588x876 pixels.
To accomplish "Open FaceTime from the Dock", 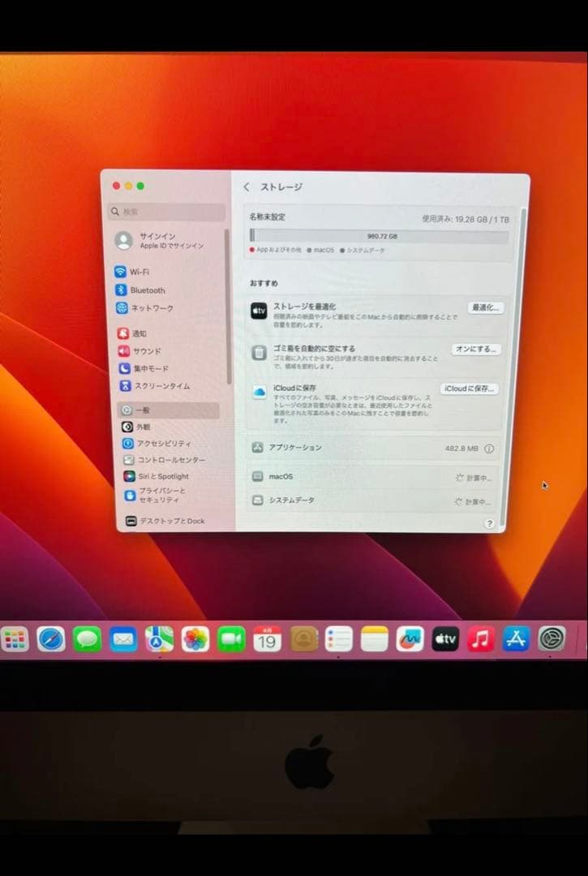I will (x=231, y=639).
